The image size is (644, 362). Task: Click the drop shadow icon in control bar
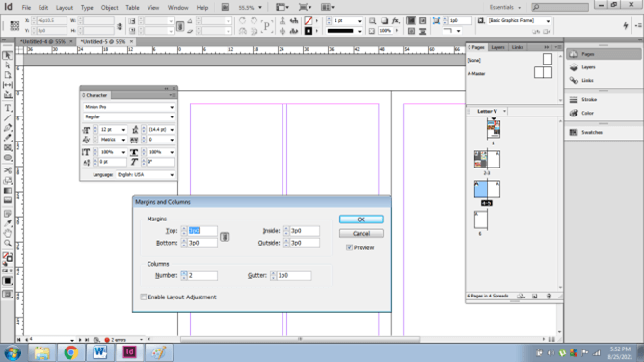(384, 20)
